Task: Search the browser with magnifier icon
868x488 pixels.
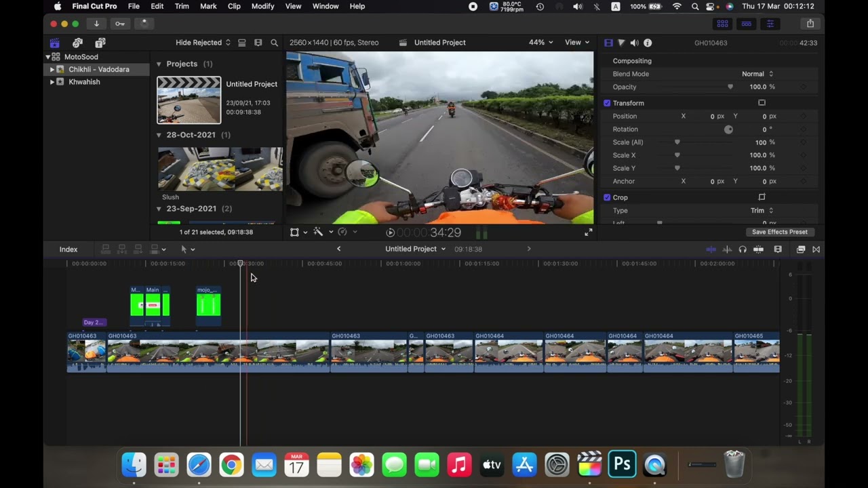Action: [274, 43]
